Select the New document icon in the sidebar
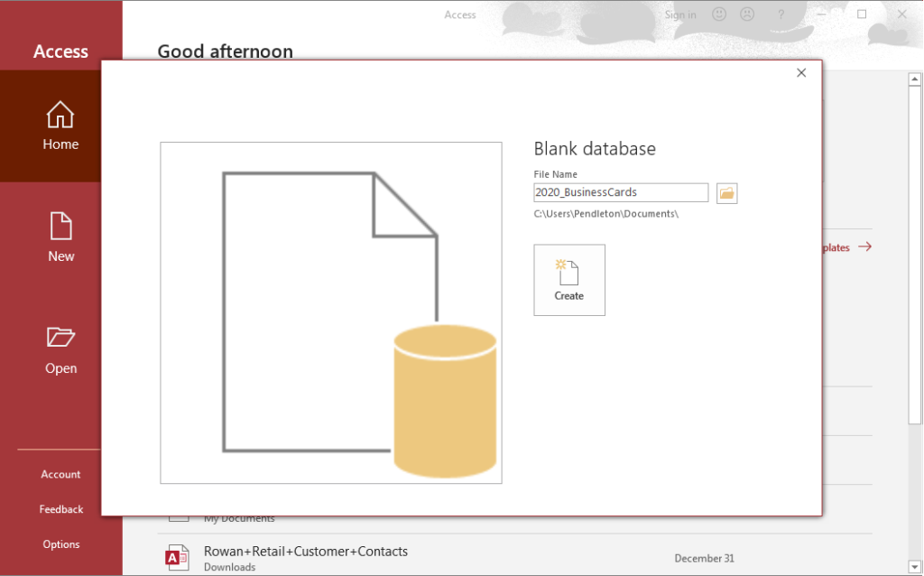This screenshot has width=924, height=576. [60, 227]
